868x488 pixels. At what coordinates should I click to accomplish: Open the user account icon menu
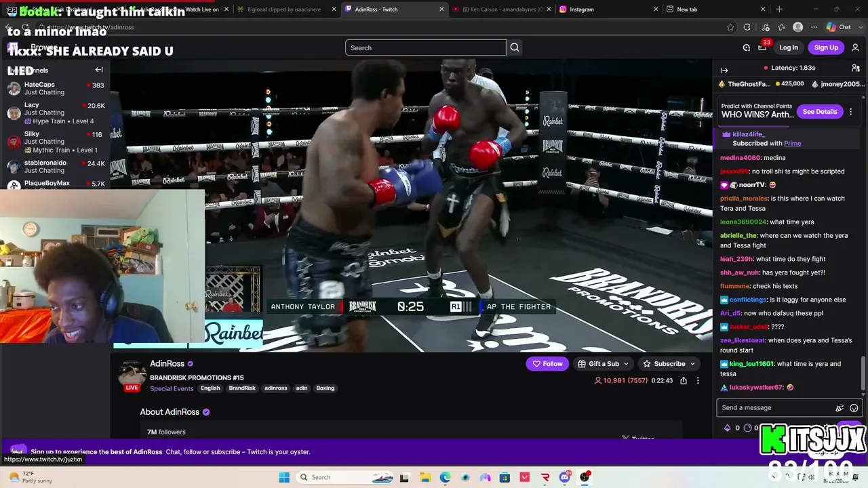pos(855,47)
